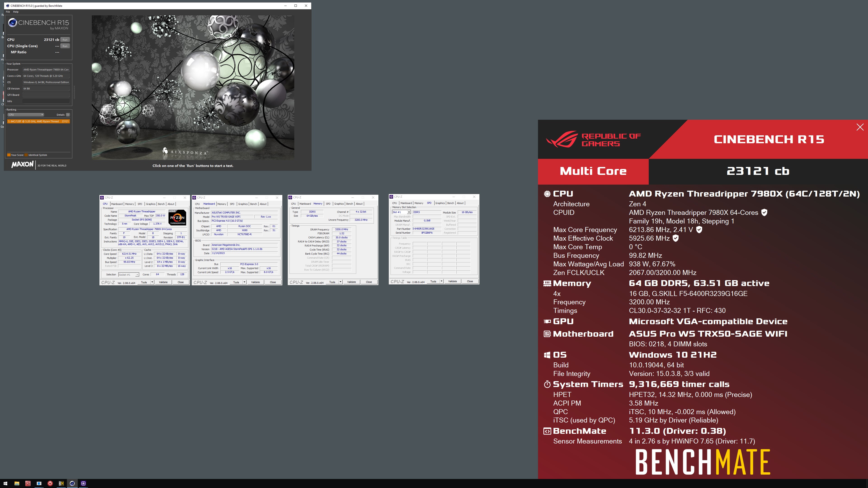Click Validate in fourth CPU-Z window
Screen dimensions: 868x488
[x=453, y=281]
